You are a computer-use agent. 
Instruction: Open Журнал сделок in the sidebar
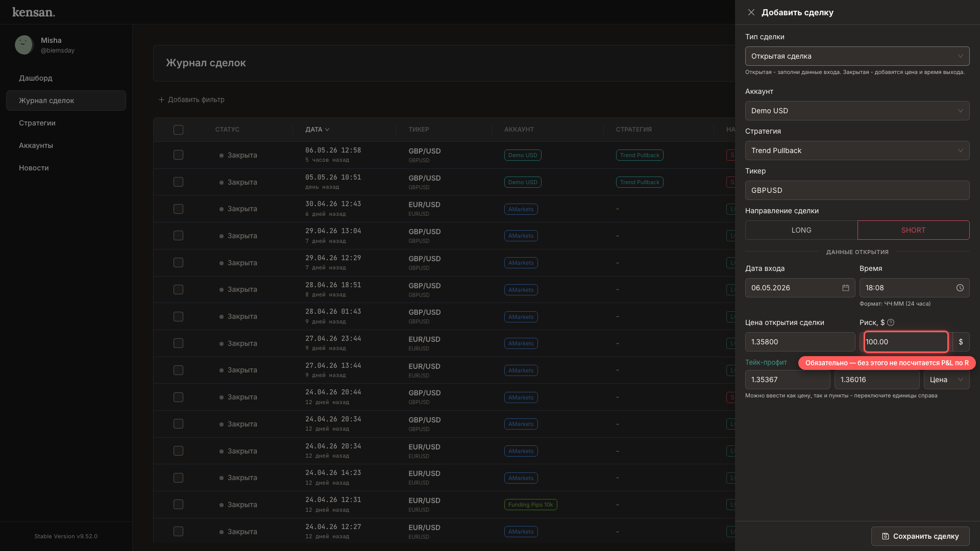[66, 101]
